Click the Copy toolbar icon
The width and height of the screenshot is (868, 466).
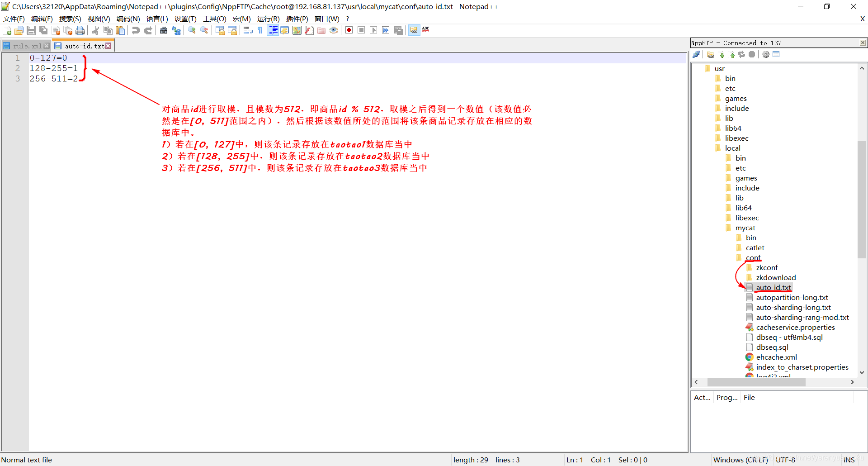pos(108,30)
